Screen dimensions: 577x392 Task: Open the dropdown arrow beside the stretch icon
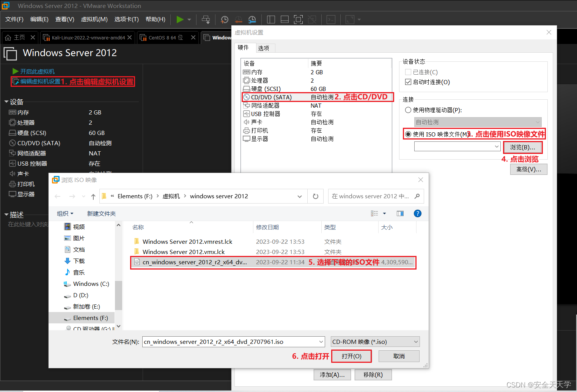coord(359,19)
